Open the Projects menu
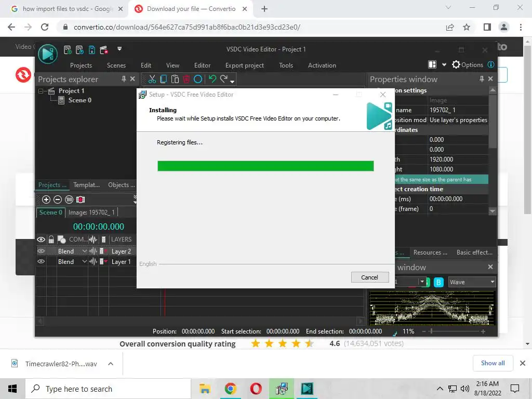This screenshot has width=532, height=399. (81, 65)
